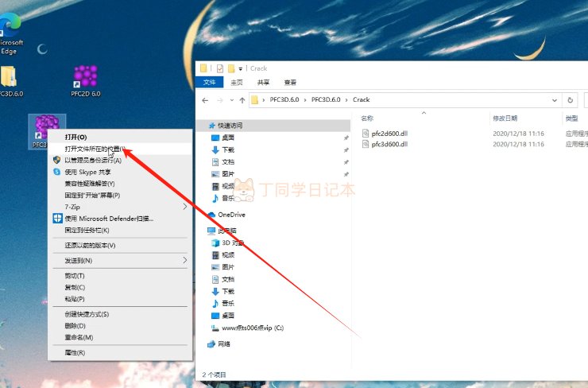The image size is (588, 388).
Task: Refresh the Crack folder view
Action: pyautogui.click(x=570, y=100)
